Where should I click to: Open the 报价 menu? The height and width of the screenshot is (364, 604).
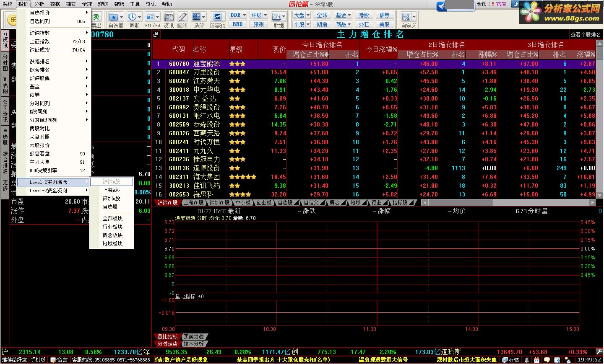(x=23, y=4)
